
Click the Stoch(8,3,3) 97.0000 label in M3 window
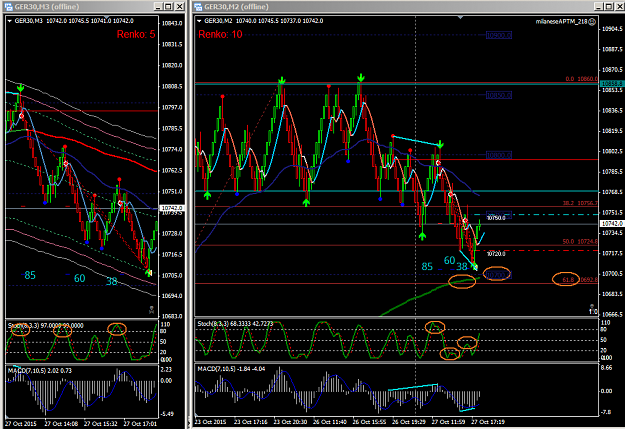tap(45, 326)
